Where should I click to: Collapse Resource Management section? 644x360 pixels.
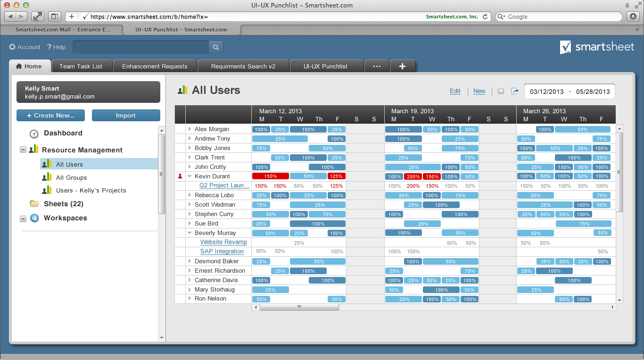(23, 150)
